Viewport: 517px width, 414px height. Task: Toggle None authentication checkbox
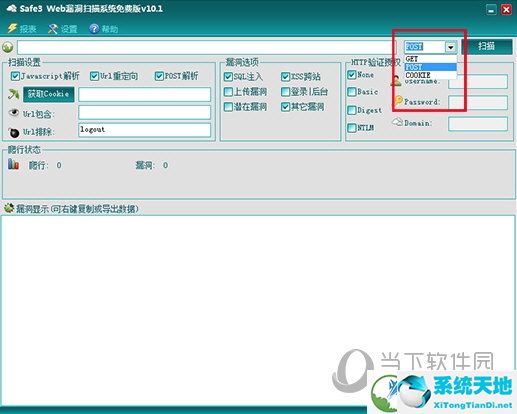[x=352, y=75]
